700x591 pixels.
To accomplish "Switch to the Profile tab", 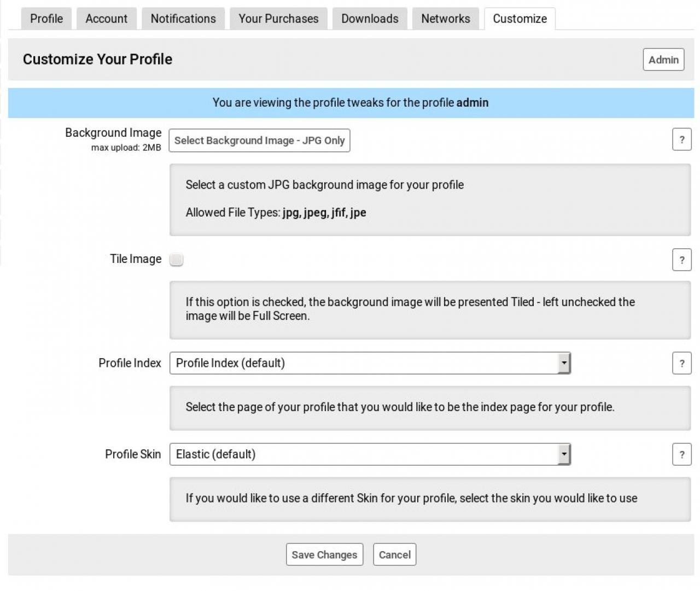I will point(46,19).
